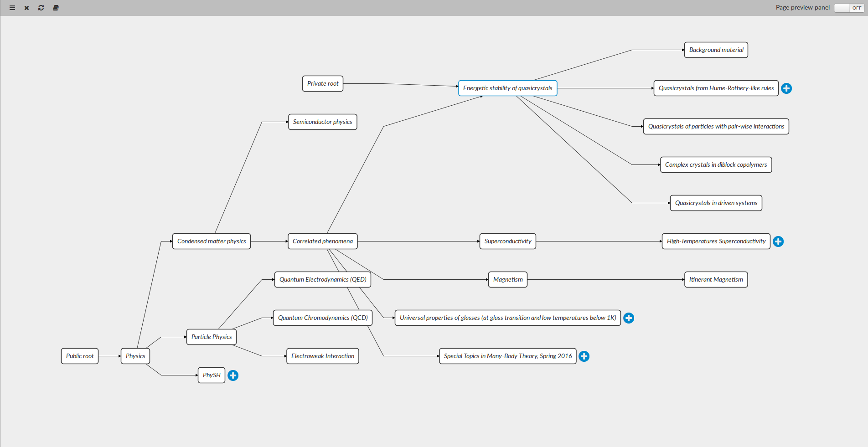Open the Correlated phenomena node
The image size is (868, 447).
tap(322, 241)
